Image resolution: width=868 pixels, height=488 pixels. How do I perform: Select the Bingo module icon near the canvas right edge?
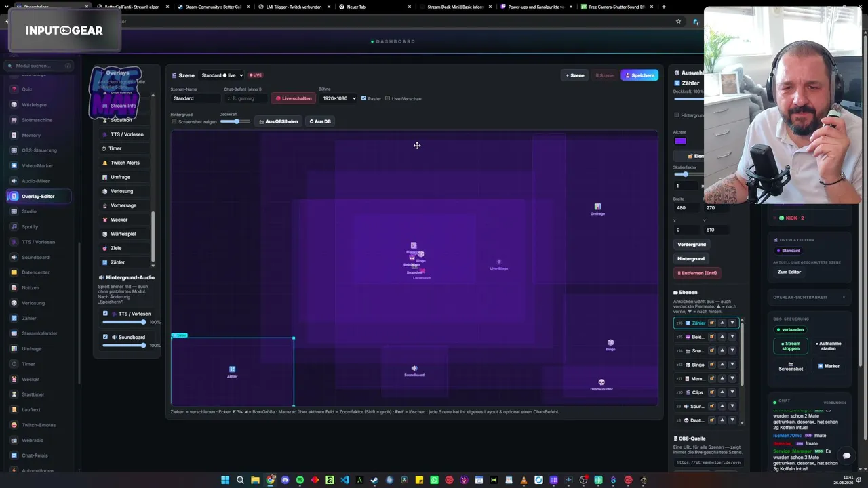pos(610,345)
